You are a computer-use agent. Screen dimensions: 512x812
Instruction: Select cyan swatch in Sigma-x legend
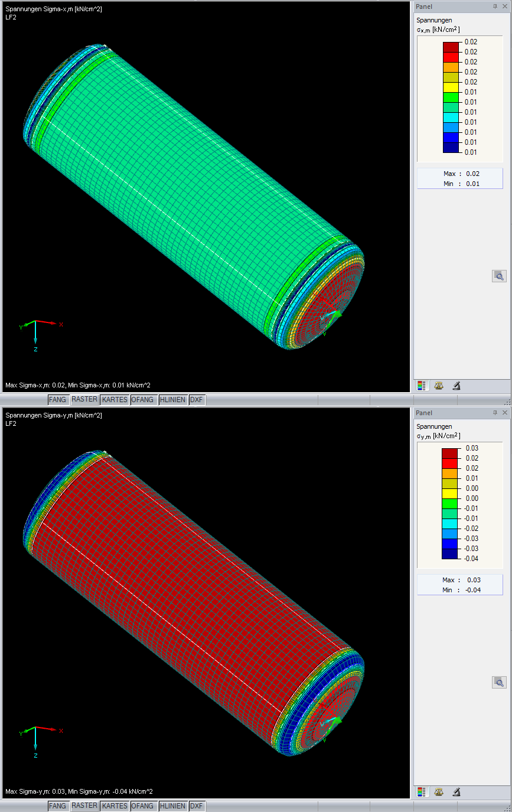[451, 117]
